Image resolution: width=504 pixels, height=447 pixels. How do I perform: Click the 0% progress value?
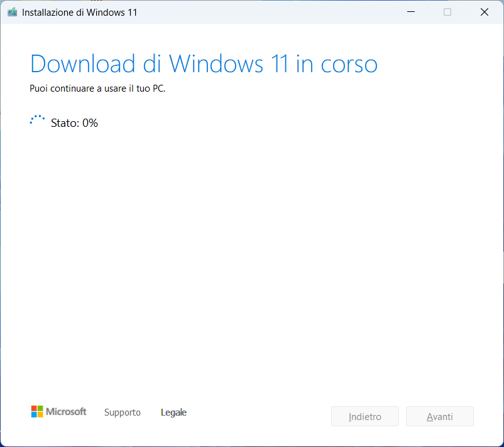(90, 123)
